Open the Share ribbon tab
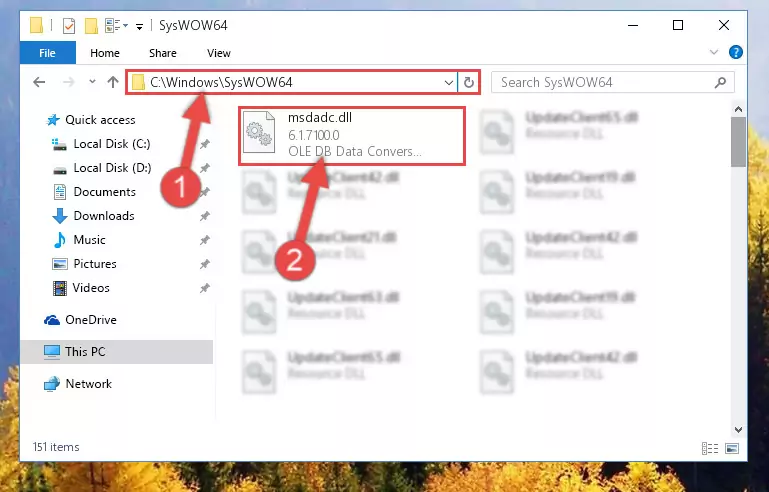Screen dimensions: 769x492 point(162,53)
